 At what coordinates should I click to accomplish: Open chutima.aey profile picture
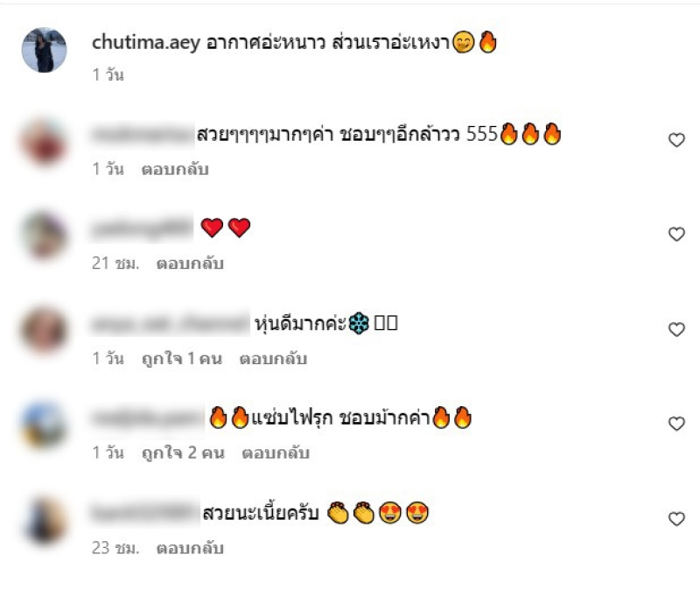coord(45,50)
